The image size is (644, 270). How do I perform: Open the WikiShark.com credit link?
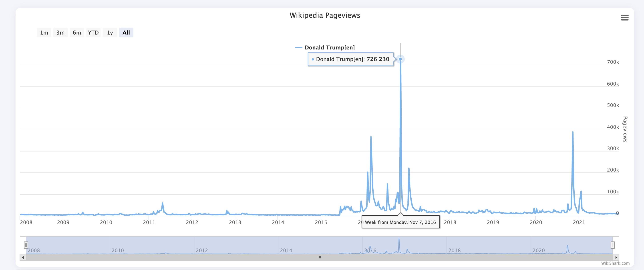(x=615, y=263)
